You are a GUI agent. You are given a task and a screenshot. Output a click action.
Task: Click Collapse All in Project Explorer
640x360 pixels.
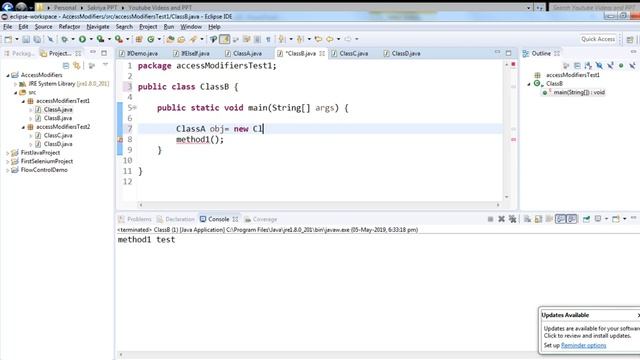point(66,65)
